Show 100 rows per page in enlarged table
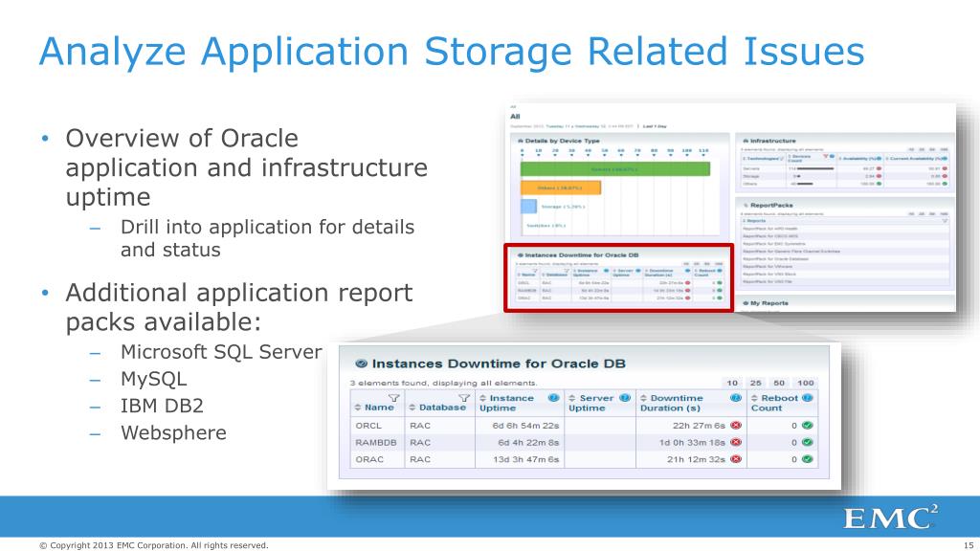The height and width of the screenshot is (551, 980). coord(805,383)
